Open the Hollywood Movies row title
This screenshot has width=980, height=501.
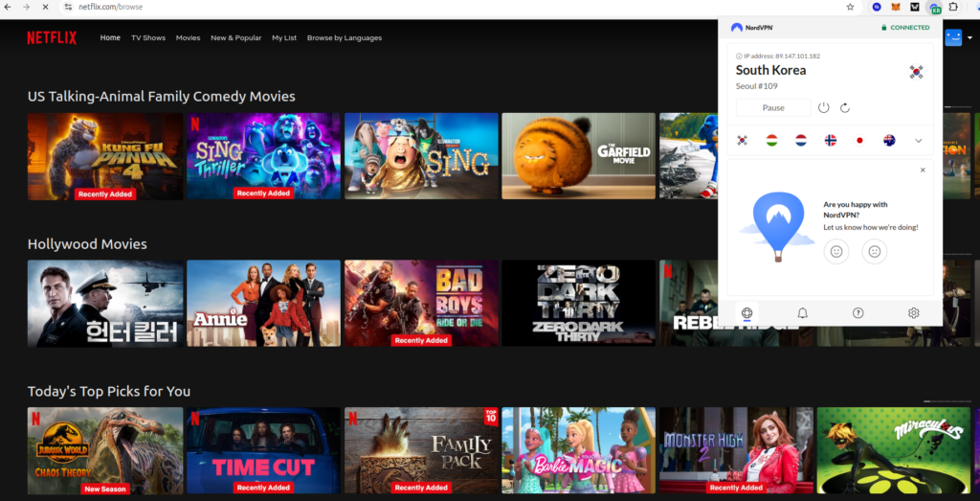(x=87, y=244)
